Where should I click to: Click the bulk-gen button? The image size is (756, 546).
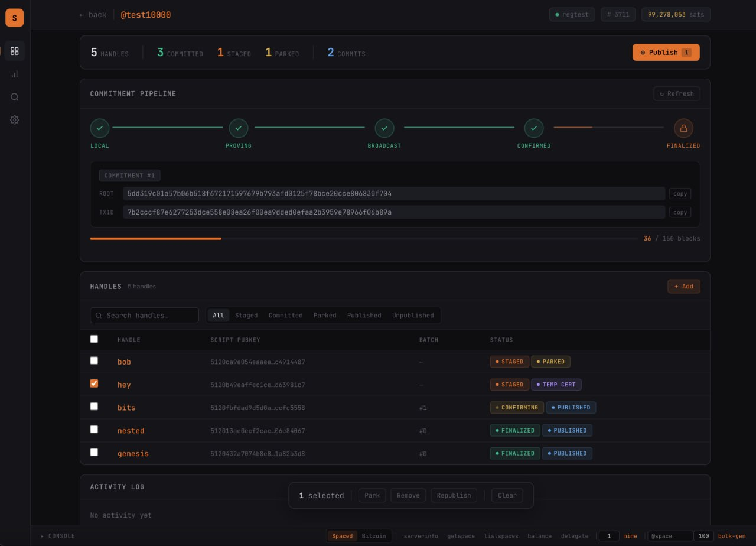(732, 536)
